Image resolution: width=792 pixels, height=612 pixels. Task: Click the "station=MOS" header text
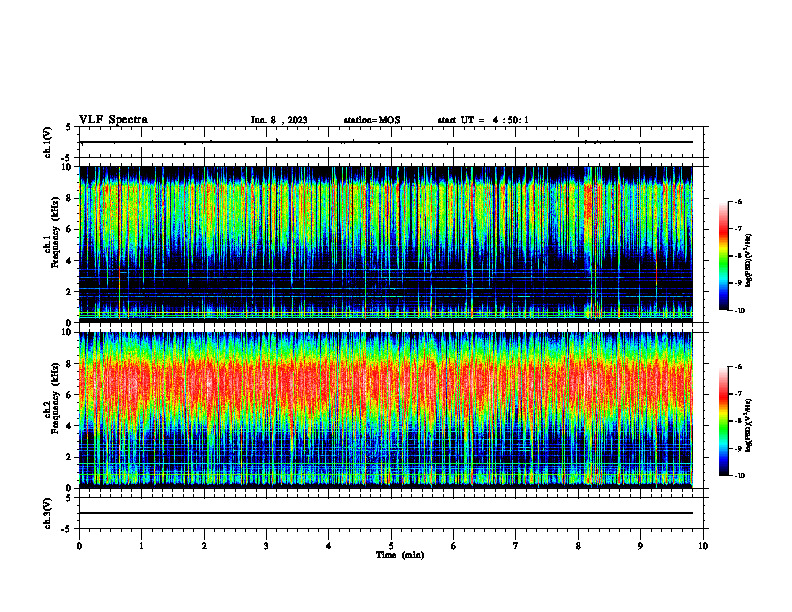tap(372, 120)
